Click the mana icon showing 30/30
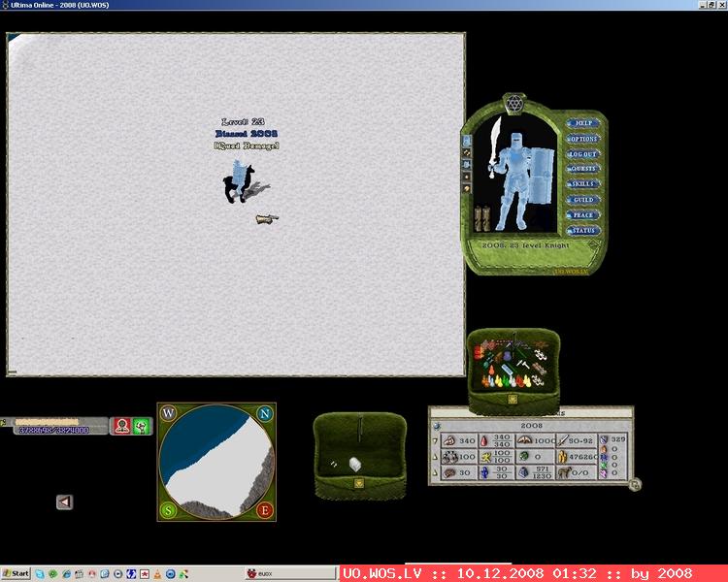The image size is (728, 582). click(x=485, y=472)
